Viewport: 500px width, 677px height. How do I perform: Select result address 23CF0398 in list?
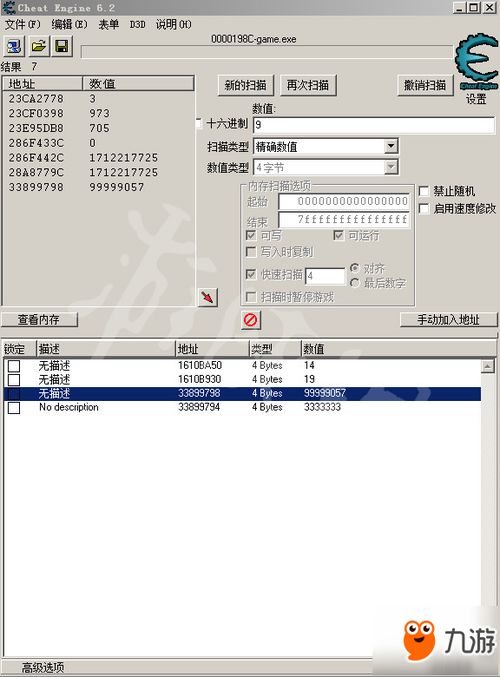pyautogui.click(x=36, y=113)
